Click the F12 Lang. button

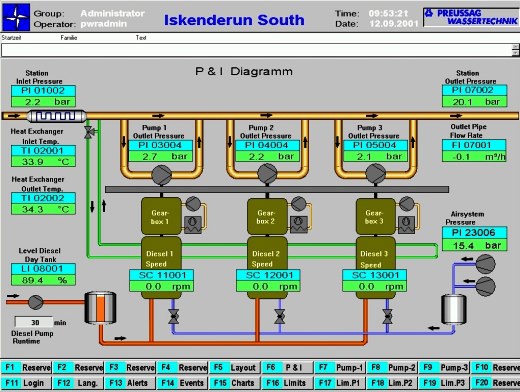point(78,383)
